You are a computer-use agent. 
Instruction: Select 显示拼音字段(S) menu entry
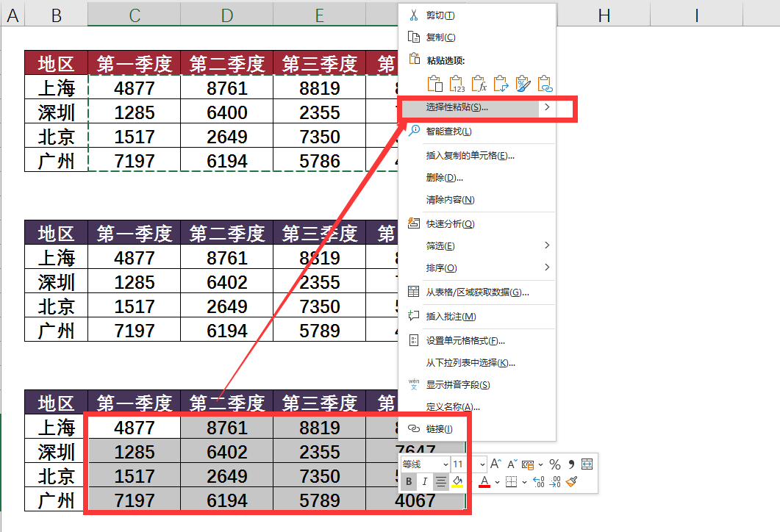[x=477, y=384]
